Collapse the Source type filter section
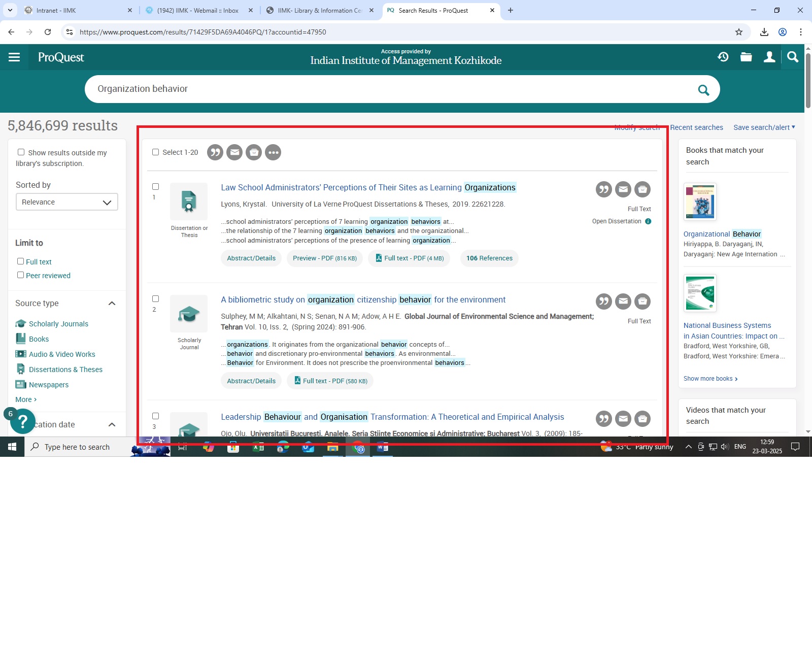Image resolution: width=812 pixels, height=670 pixels. (x=112, y=304)
